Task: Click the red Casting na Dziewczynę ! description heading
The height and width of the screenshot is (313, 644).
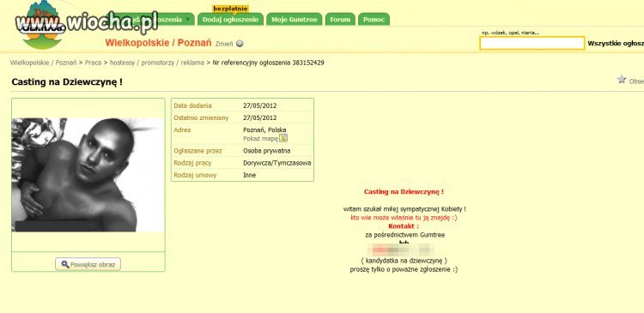Action: [404, 191]
